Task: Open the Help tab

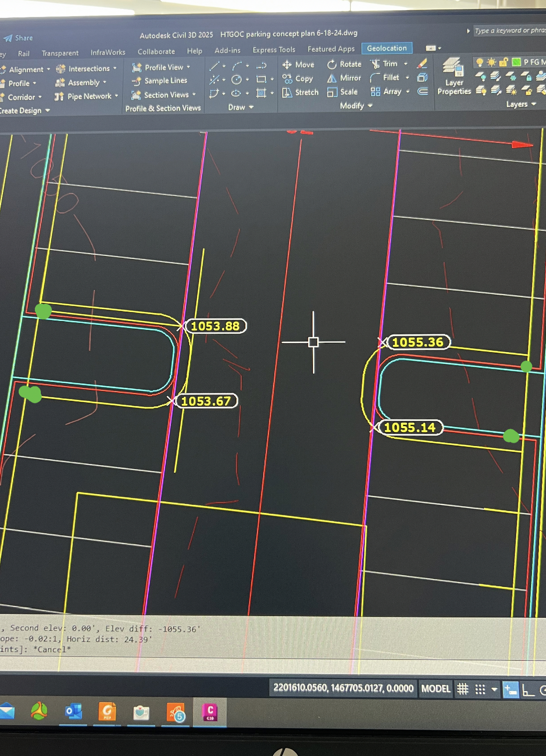Action: click(x=194, y=51)
